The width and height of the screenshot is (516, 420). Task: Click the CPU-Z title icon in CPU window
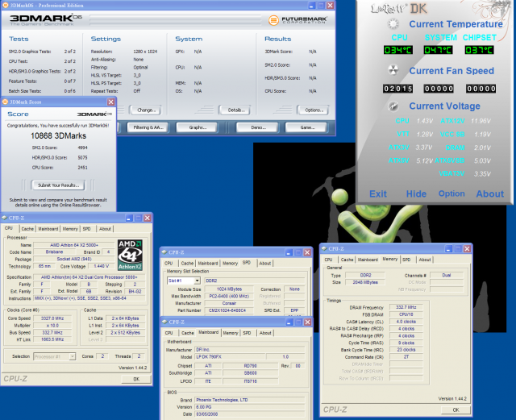coord(5,218)
